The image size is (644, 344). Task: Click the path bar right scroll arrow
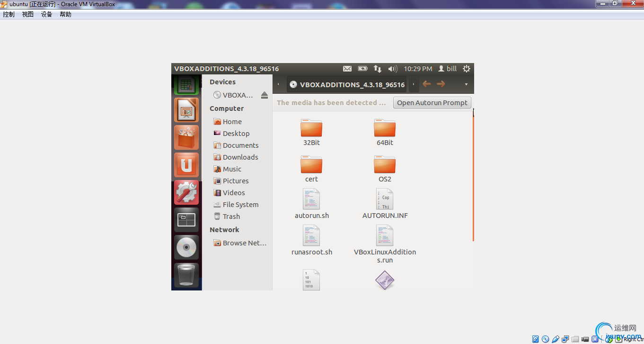click(414, 84)
